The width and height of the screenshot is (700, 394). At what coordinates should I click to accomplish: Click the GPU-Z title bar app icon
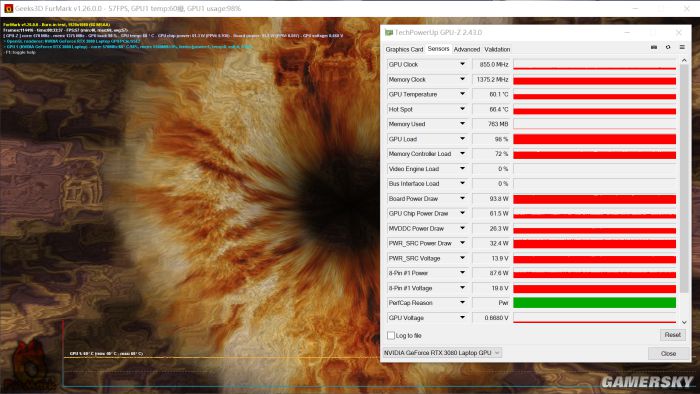point(389,33)
